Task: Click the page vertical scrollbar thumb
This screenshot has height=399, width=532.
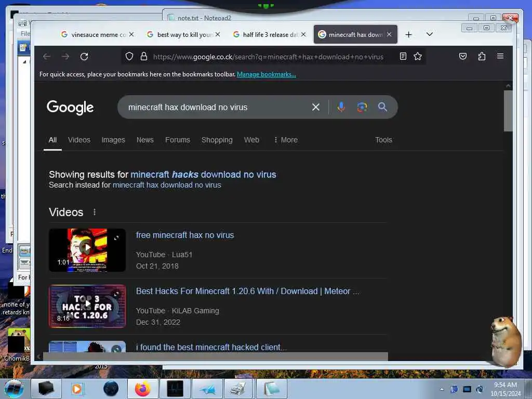Action: pos(508,111)
